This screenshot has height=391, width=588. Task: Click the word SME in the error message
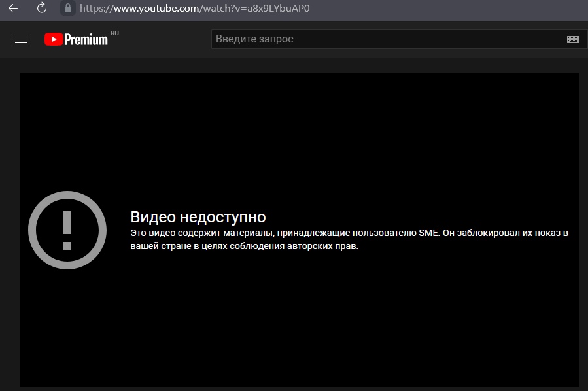(x=428, y=233)
